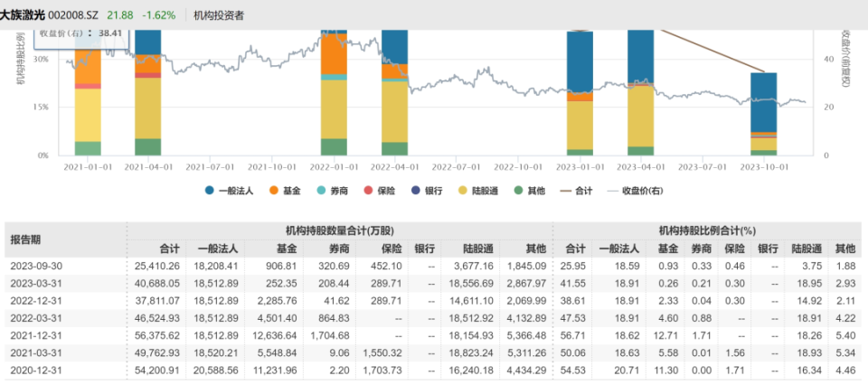Click the 报告期 column header

(25, 239)
